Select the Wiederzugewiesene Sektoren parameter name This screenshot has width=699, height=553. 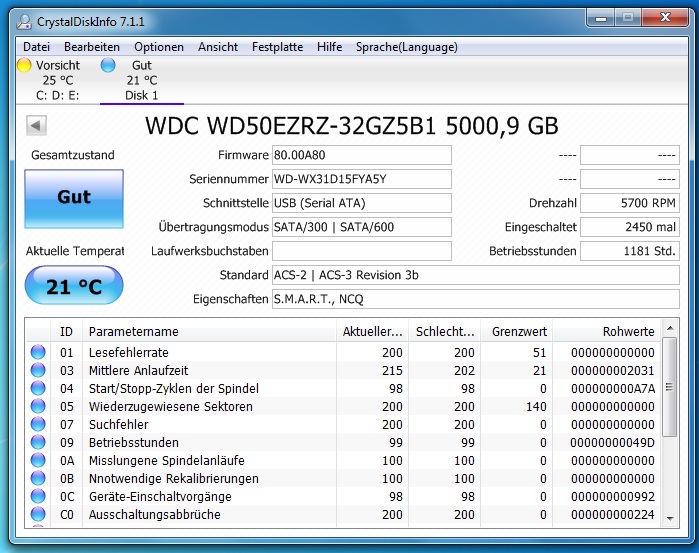(170, 406)
